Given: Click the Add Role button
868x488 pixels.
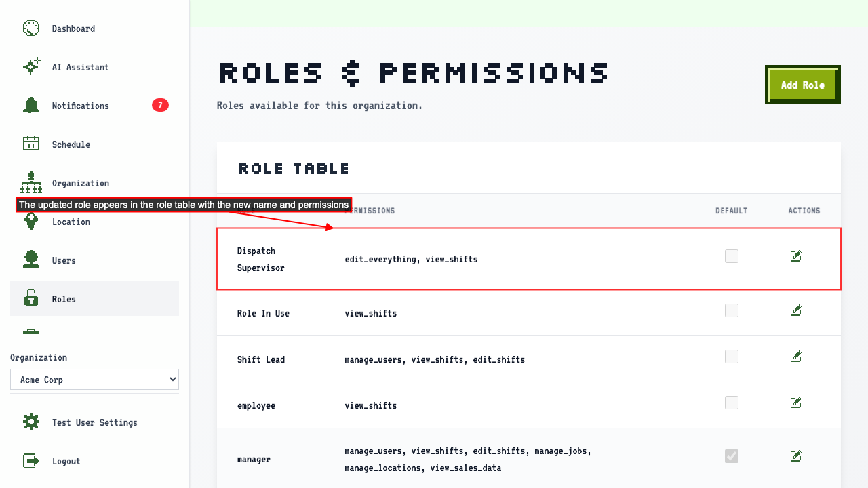Looking at the screenshot, I should [803, 85].
